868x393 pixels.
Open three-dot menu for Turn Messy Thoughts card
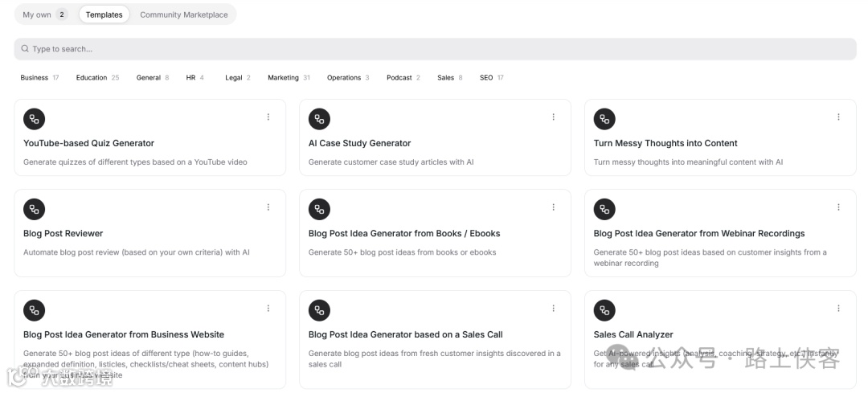coord(838,117)
